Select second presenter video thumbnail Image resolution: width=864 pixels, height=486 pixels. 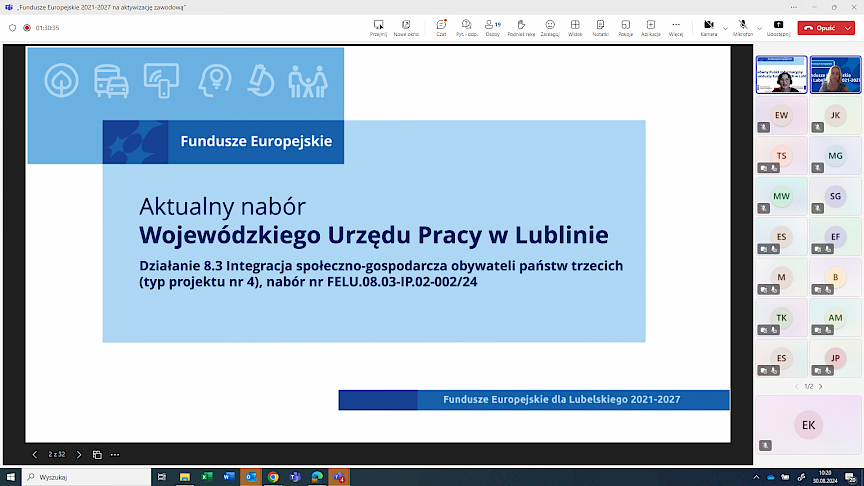tap(835, 74)
